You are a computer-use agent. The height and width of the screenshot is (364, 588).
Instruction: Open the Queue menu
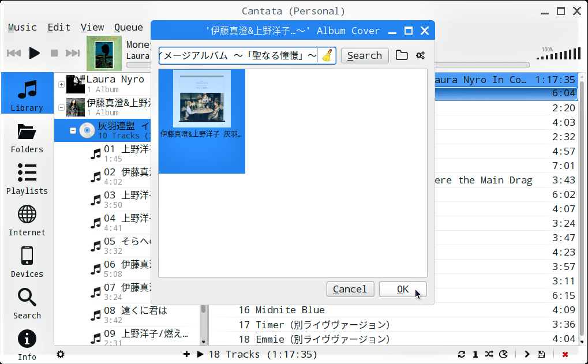128,27
